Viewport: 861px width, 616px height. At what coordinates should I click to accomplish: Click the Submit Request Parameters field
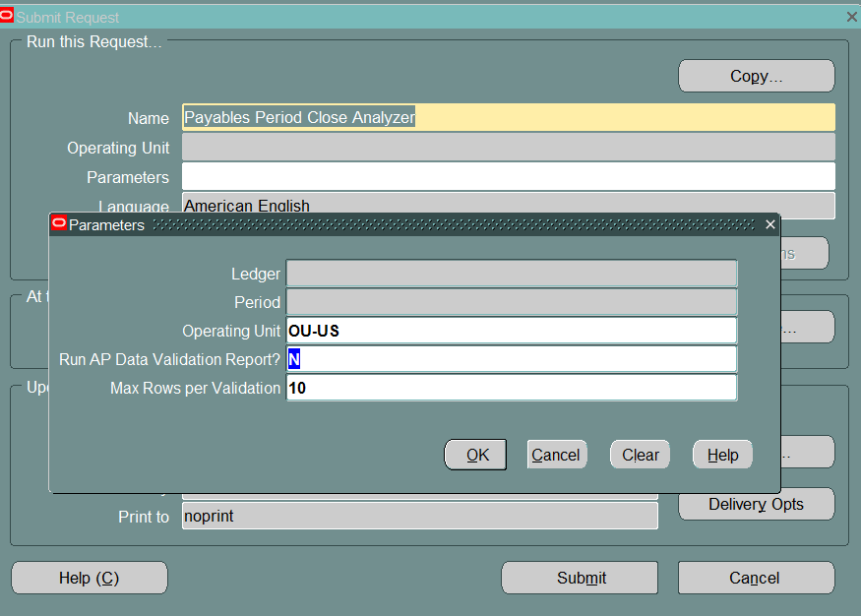509,177
